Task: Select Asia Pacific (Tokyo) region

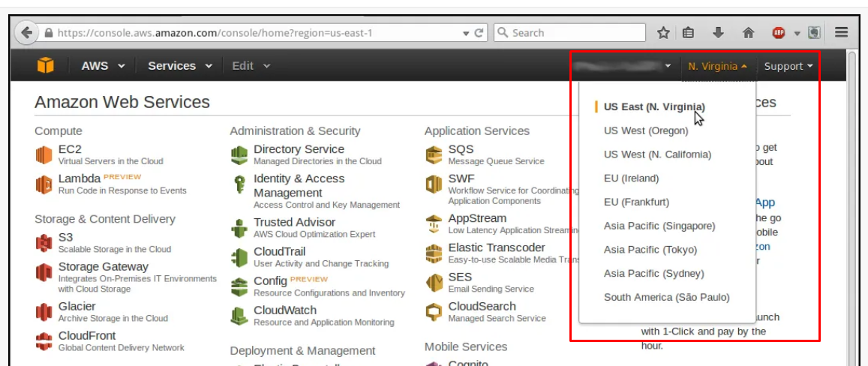Action: point(650,250)
